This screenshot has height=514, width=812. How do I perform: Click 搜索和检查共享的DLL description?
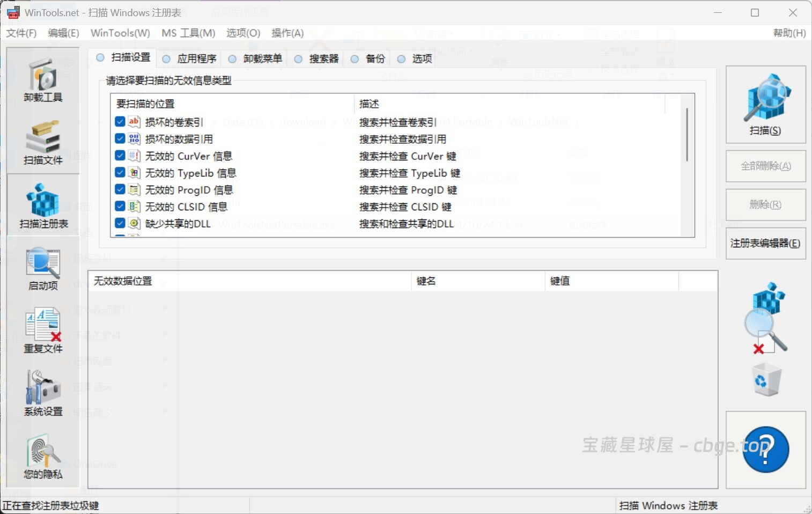(x=407, y=224)
